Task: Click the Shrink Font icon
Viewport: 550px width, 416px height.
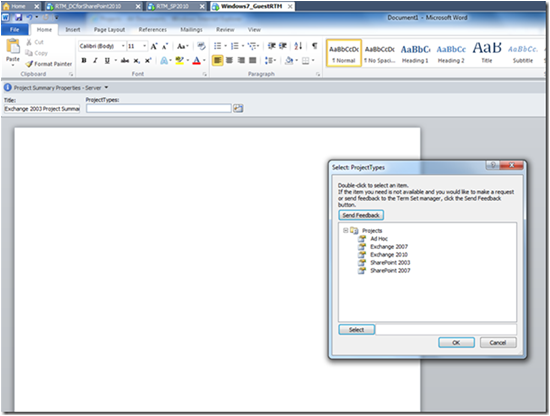Action: point(165,46)
